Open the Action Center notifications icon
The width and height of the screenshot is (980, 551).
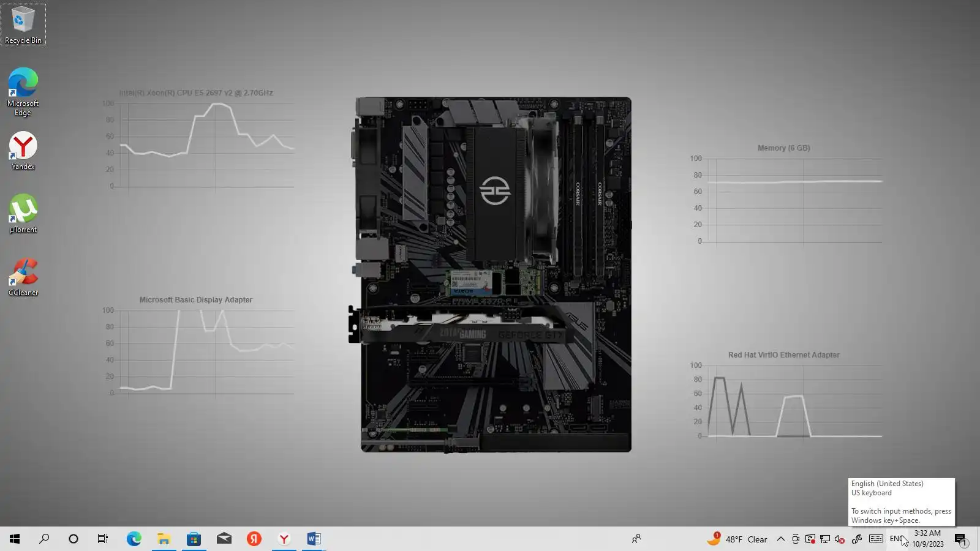960,539
